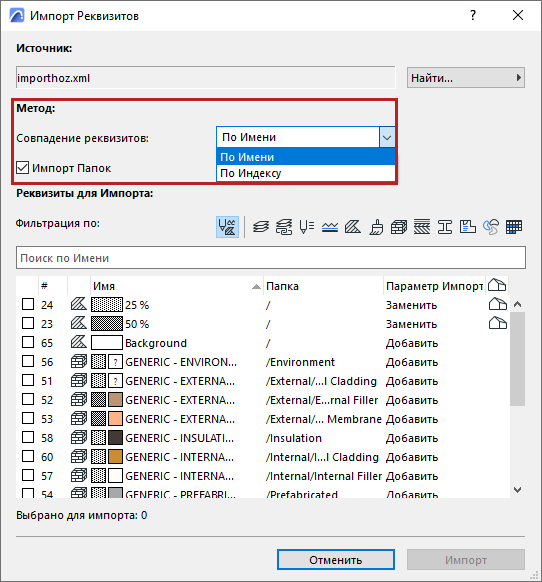The height and width of the screenshot is (582, 542).
Task: Check the box for row 24
Action: (28, 304)
